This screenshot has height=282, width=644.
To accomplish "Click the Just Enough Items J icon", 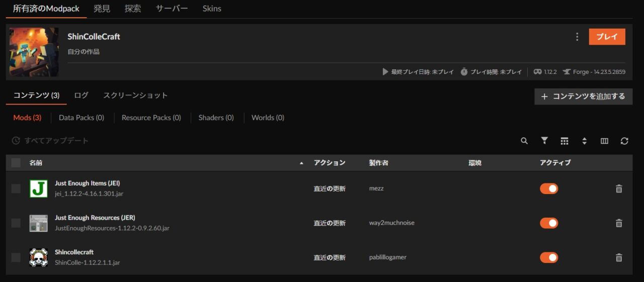I will (39, 189).
